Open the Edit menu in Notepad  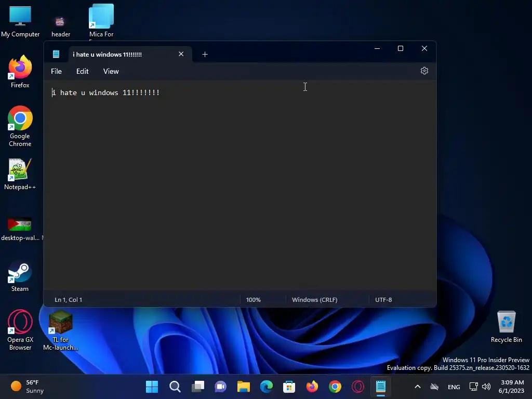pos(82,71)
